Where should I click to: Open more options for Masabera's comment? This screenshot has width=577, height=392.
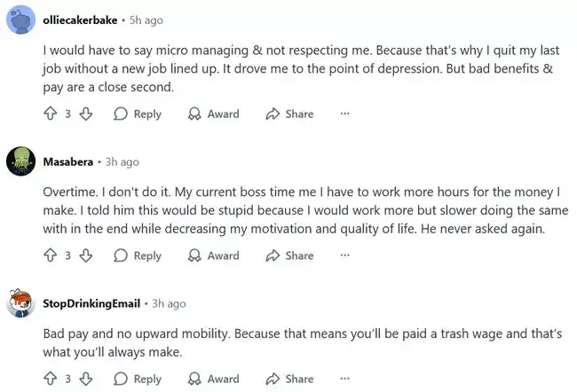345,255
